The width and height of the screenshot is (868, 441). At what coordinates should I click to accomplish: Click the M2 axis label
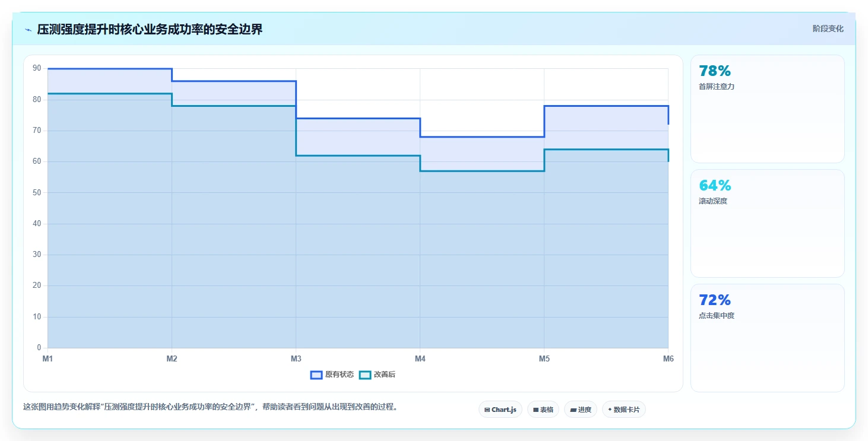(x=172, y=358)
